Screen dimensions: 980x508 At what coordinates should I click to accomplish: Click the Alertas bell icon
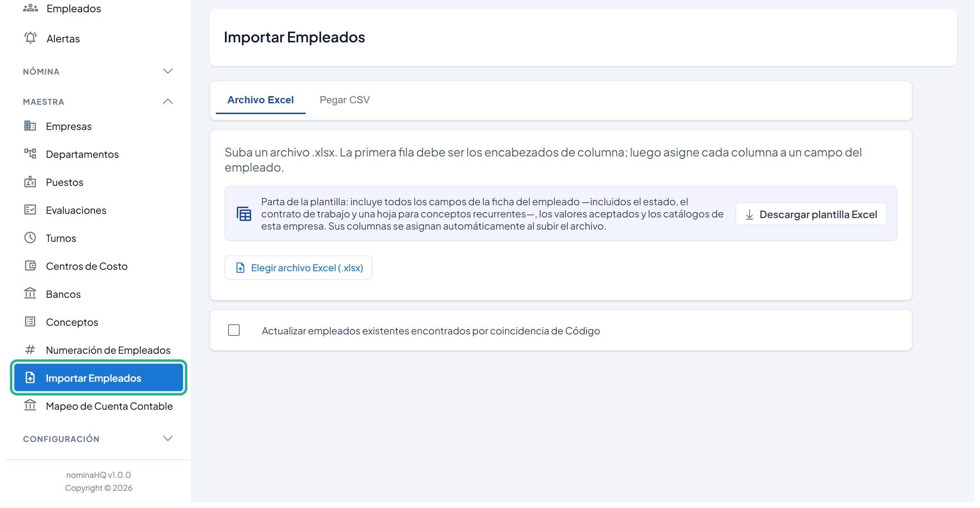pyautogui.click(x=30, y=38)
